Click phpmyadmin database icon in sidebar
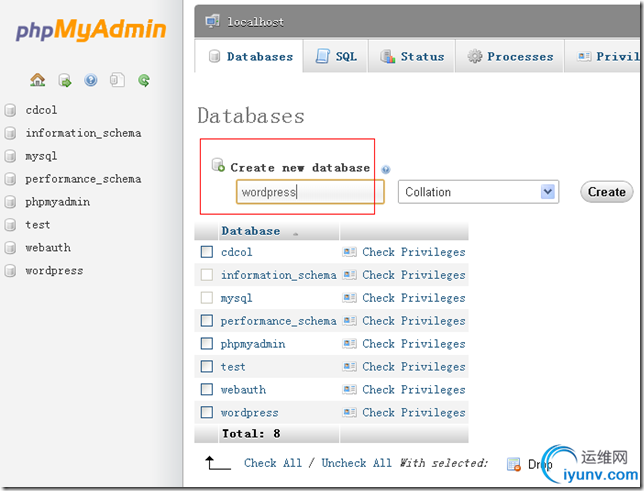This screenshot has width=644, height=491. click(10, 202)
